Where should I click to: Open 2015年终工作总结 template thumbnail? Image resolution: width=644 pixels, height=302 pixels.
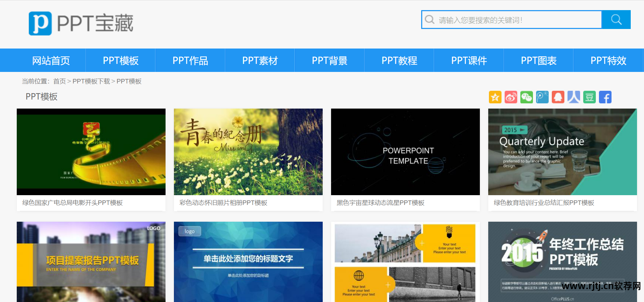tap(563, 262)
